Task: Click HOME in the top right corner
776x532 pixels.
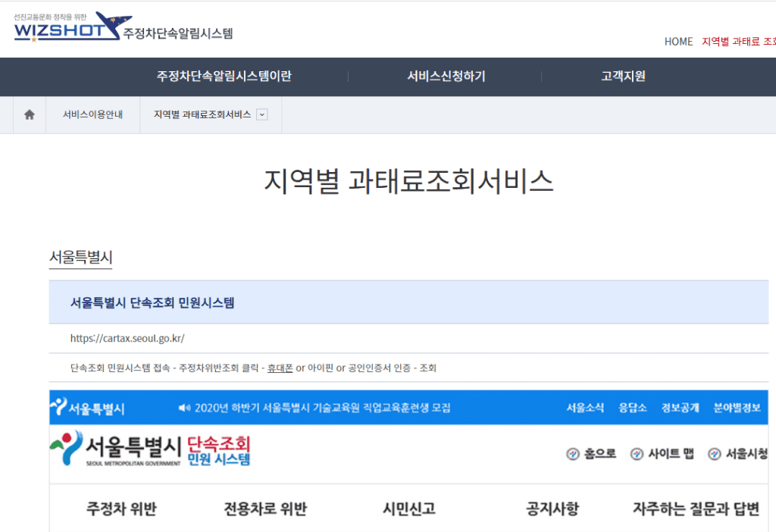Action: click(x=678, y=42)
